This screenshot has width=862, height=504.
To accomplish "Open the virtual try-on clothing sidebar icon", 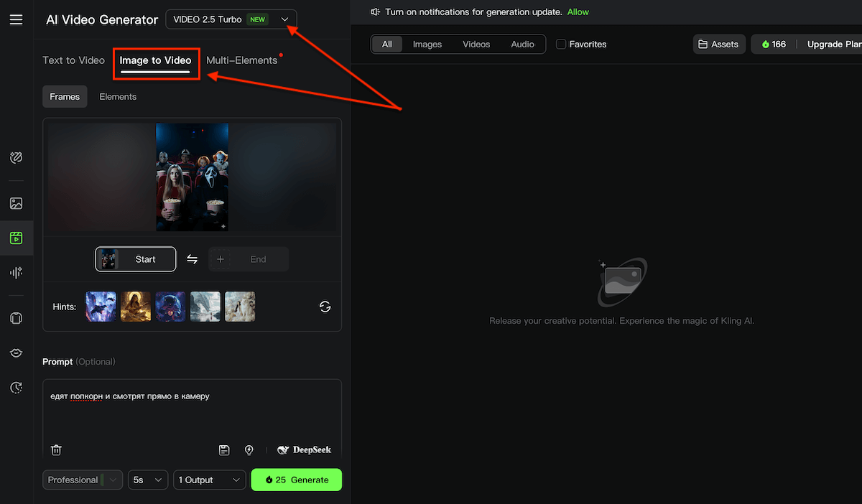I will coord(16,318).
